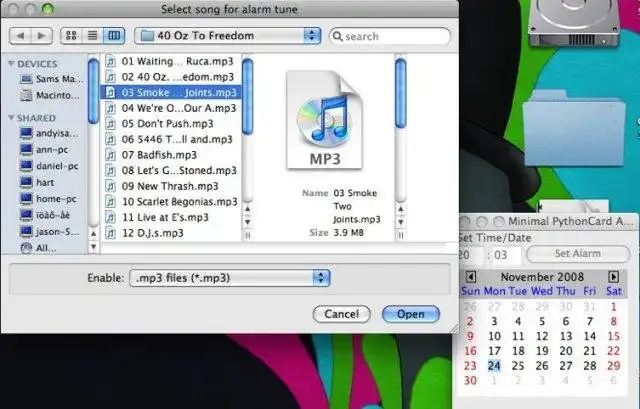
Task: Select daniel-pc shared computer
Action: point(49,166)
